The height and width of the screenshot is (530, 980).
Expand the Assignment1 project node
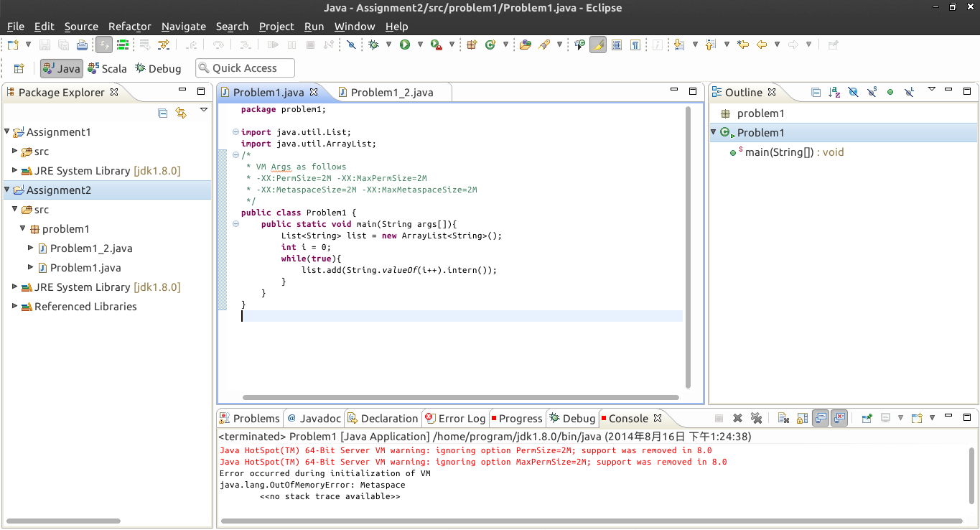[x=7, y=132]
